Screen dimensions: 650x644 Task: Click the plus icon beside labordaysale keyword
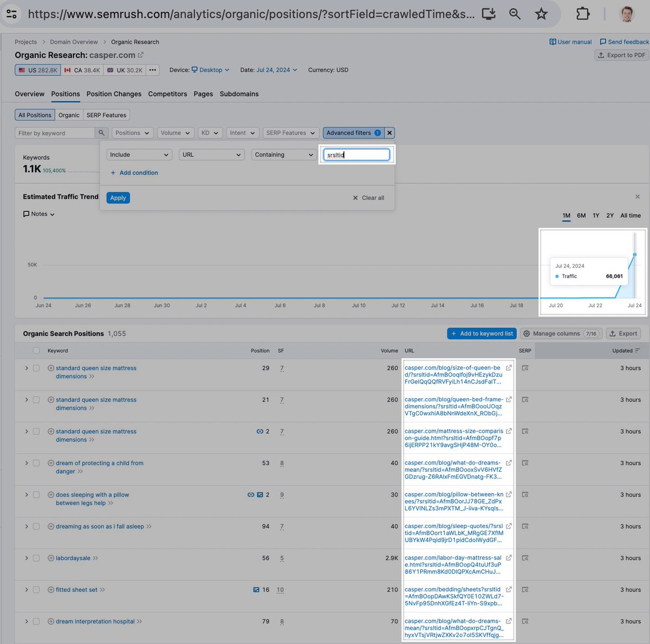point(51,558)
